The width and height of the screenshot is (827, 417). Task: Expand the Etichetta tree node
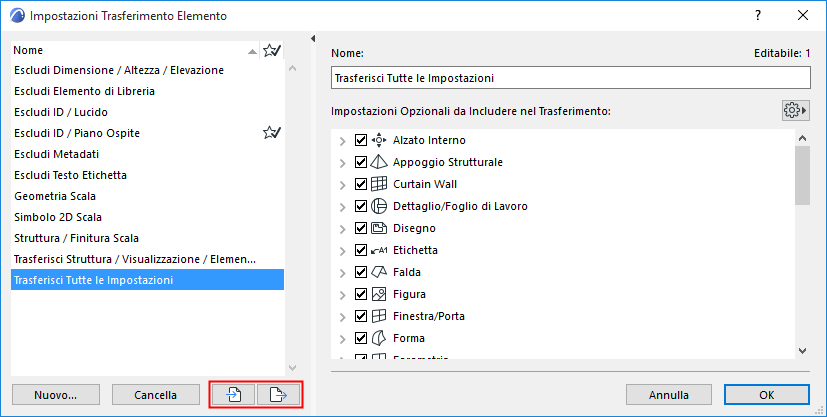[343, 250]
